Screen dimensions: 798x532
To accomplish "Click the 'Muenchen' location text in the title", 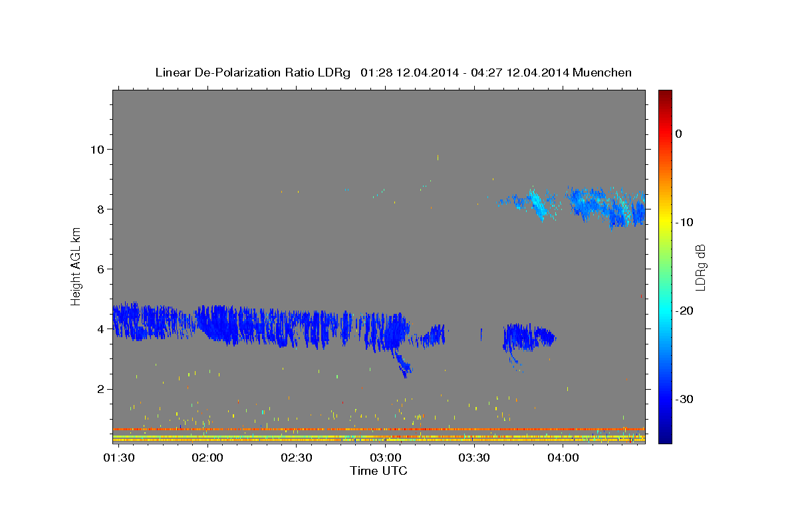I will 602,72.
